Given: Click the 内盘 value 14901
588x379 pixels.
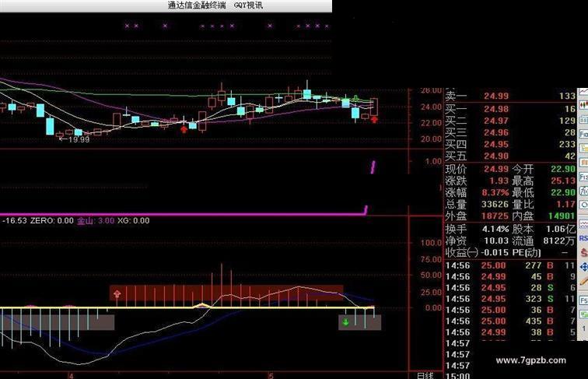Looking at the screenshot, I should [x=562, y=216].
